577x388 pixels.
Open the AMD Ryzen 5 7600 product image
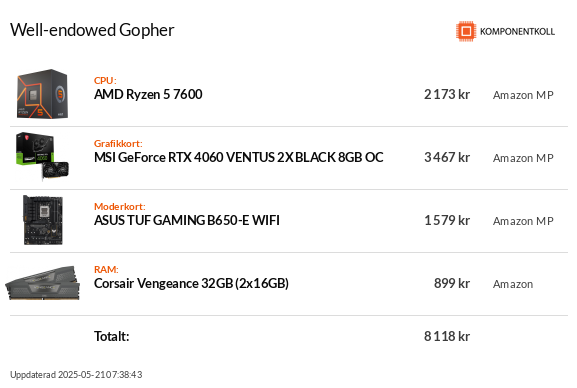coord(42,94)
